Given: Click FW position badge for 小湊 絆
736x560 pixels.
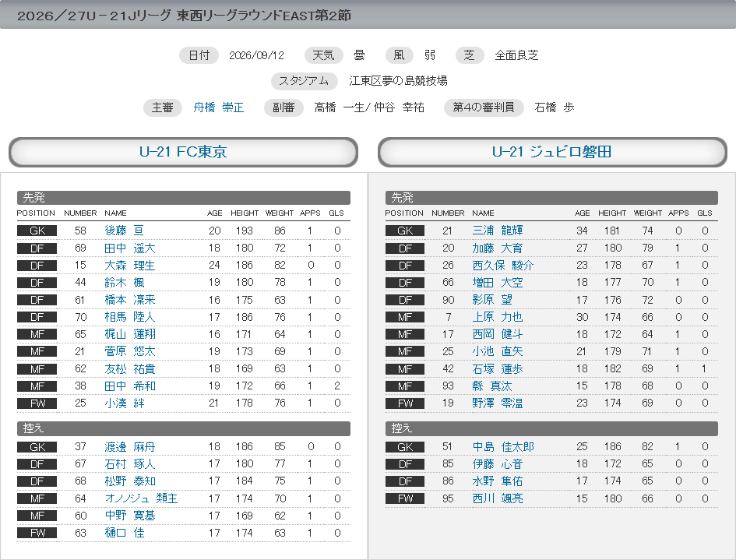Looking at the screenshot, I should [x=37, y=403].
